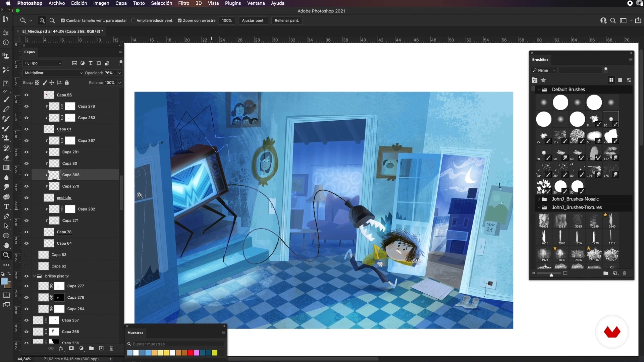Hide the enchufe layer

point(26,197)
